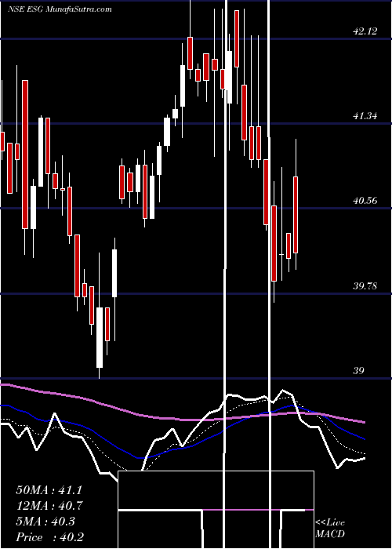Click the 39.78 price axis label

(x=365, y=286)
